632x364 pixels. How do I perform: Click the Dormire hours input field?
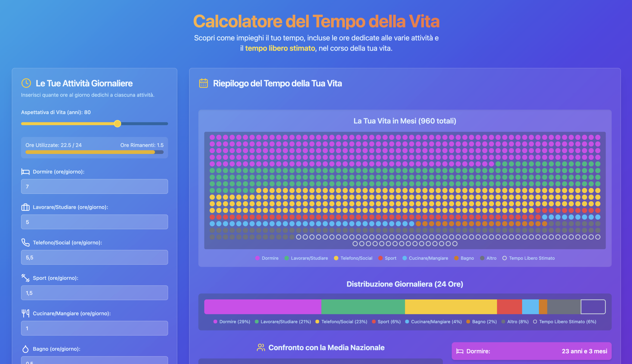tap(95, 187)
